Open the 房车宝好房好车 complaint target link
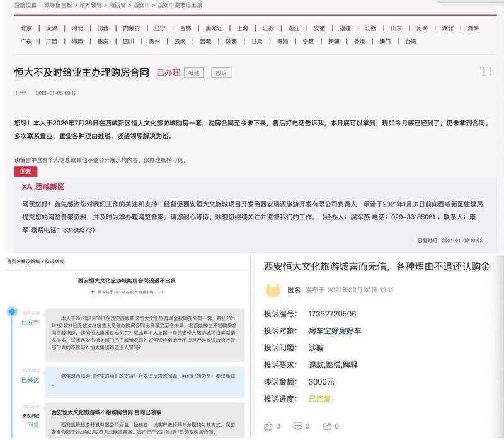Screen dimensions: 504x440 point(335,331)
